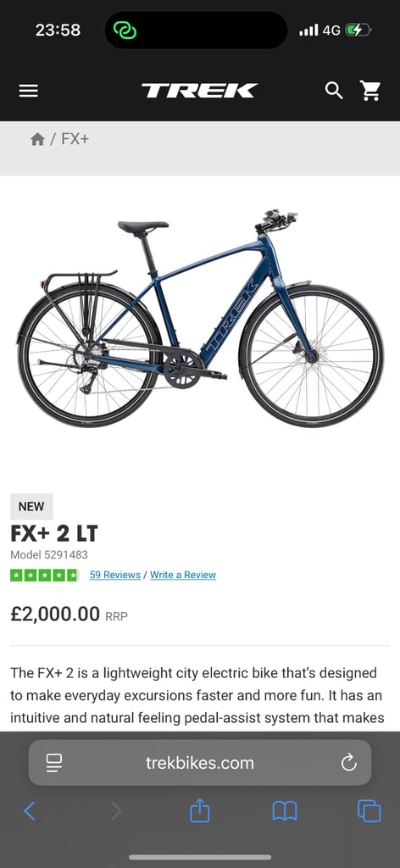Open the FX+ breadcrumb link

click(x=75, y=139)
